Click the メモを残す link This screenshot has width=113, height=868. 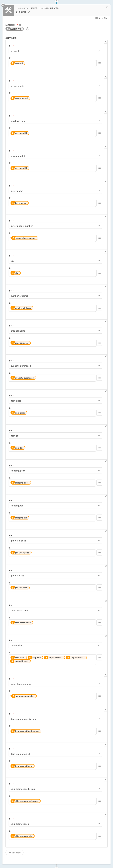[102, 18]
